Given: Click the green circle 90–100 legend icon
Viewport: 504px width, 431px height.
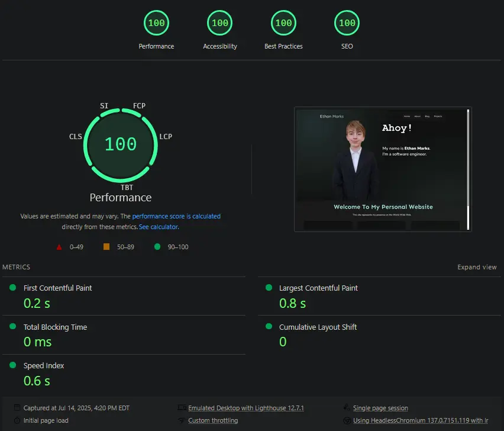Looking at the screenshot, I should (x=157, y=247).
